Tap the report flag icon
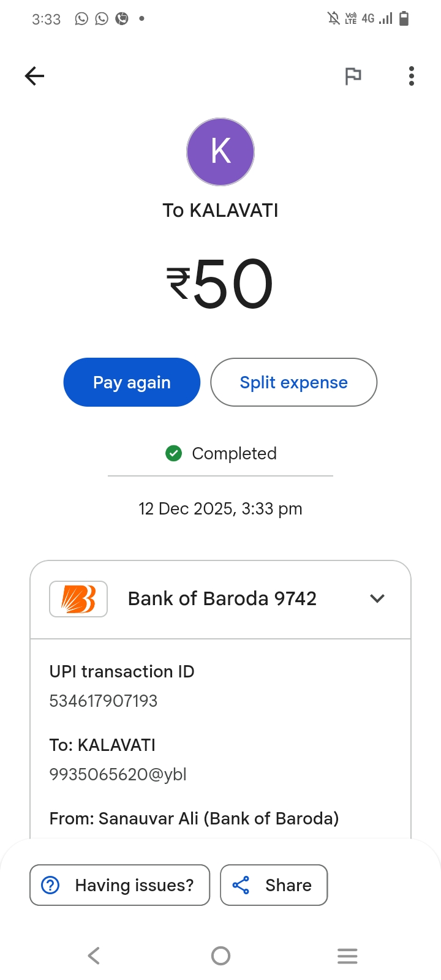 coord(353,76)
